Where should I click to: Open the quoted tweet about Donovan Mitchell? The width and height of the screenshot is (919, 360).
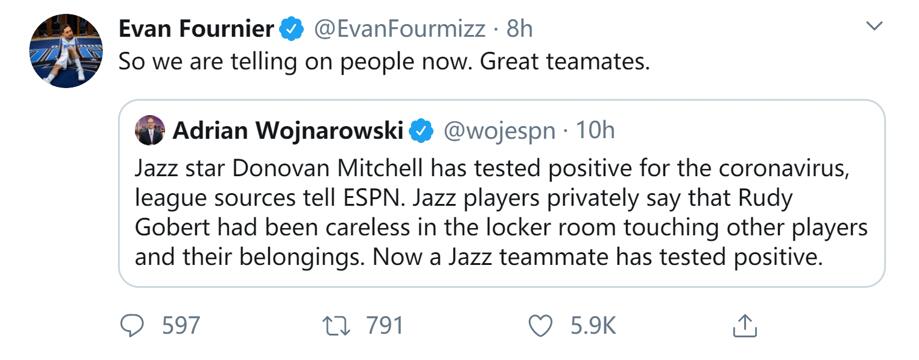[x=502, y=193]
